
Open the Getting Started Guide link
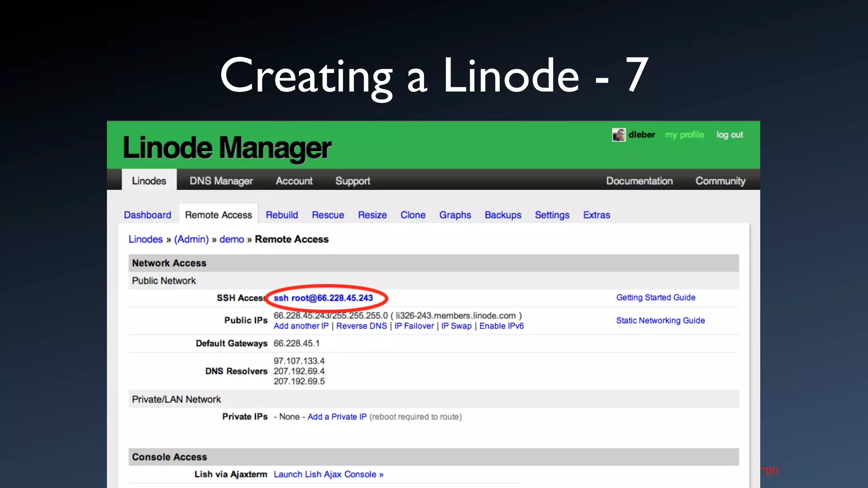(656, 297)
